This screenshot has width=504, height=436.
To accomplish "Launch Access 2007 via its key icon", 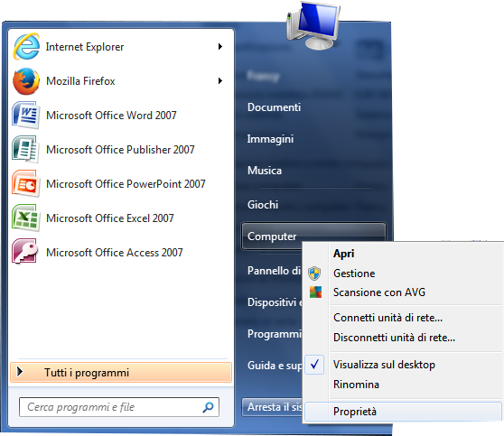I will coord(25,252).
